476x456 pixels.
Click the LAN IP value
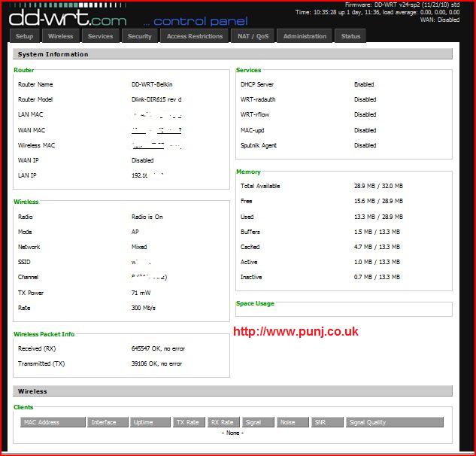[147, 175]
